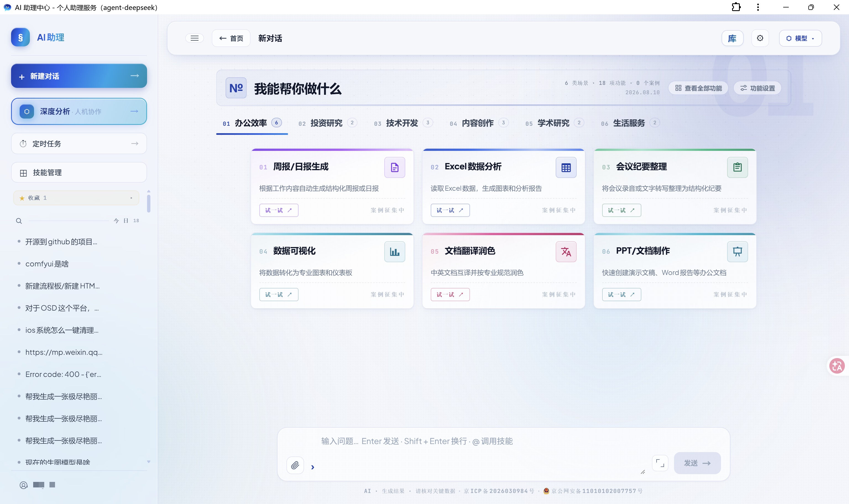The width and height of the screenshot is (849, 504).
Task: Switch to 投资研究 tab
Action: coord(328,123)
